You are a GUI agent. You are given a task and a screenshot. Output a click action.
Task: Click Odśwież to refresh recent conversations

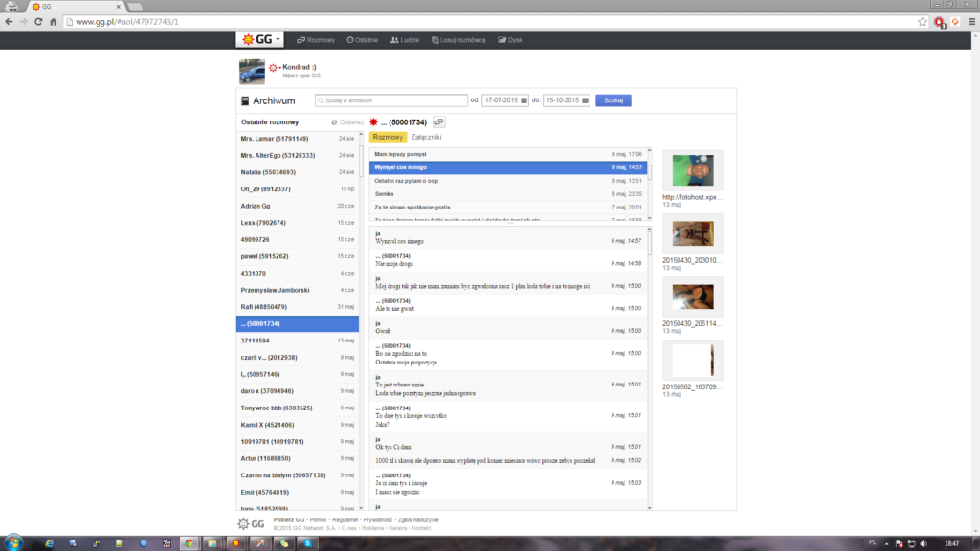tap(347, 122)
